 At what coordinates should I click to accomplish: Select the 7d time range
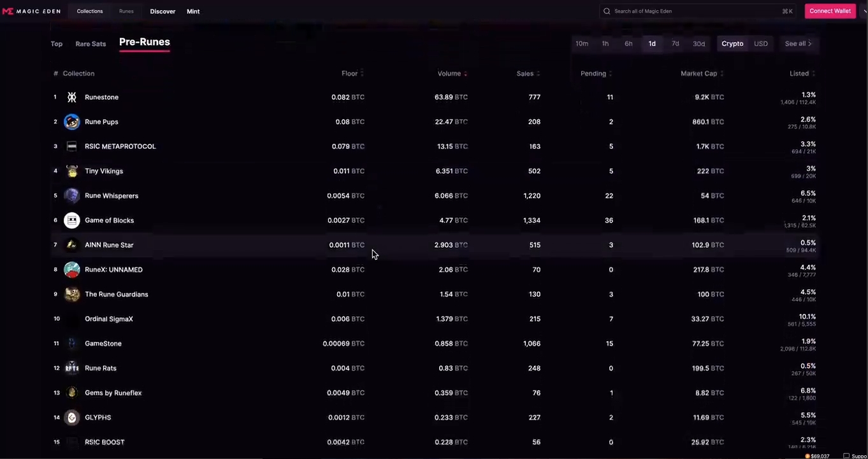(x=676, y=44)
